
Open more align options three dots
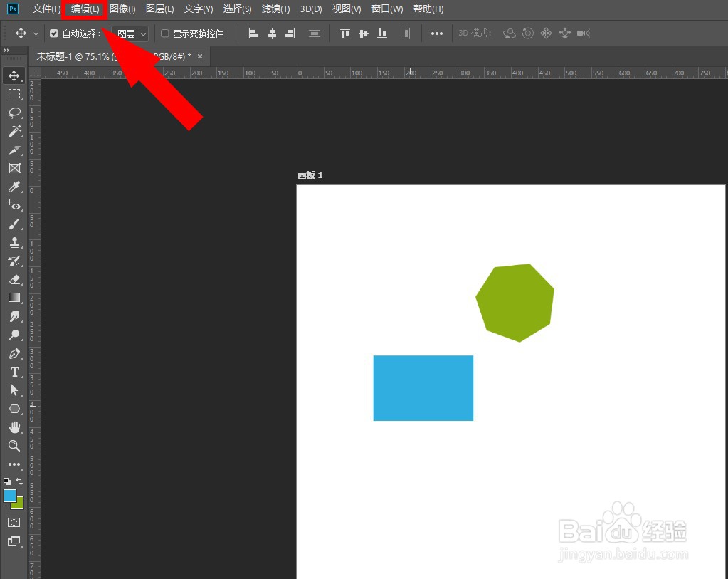pos(436,33)
